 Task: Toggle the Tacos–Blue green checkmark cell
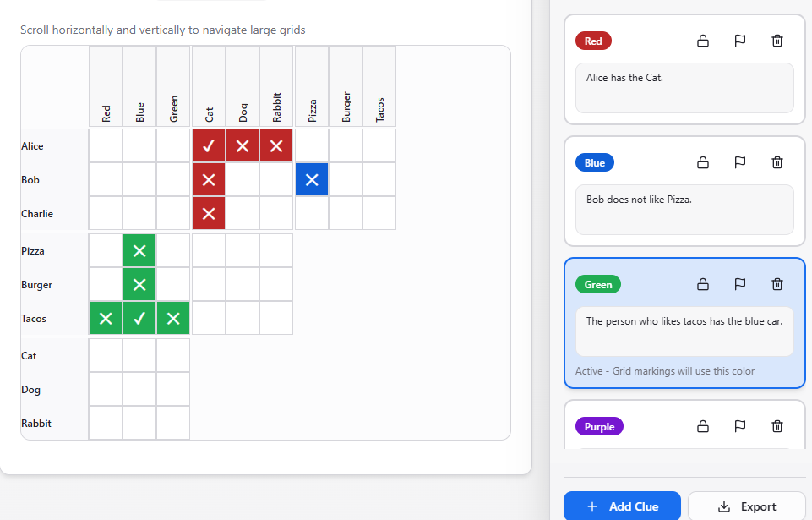click(x=139, y=319)
